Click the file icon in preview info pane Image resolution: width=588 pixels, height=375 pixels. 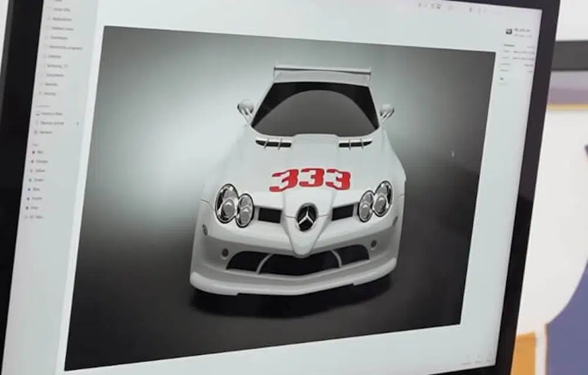click(509, 32)
